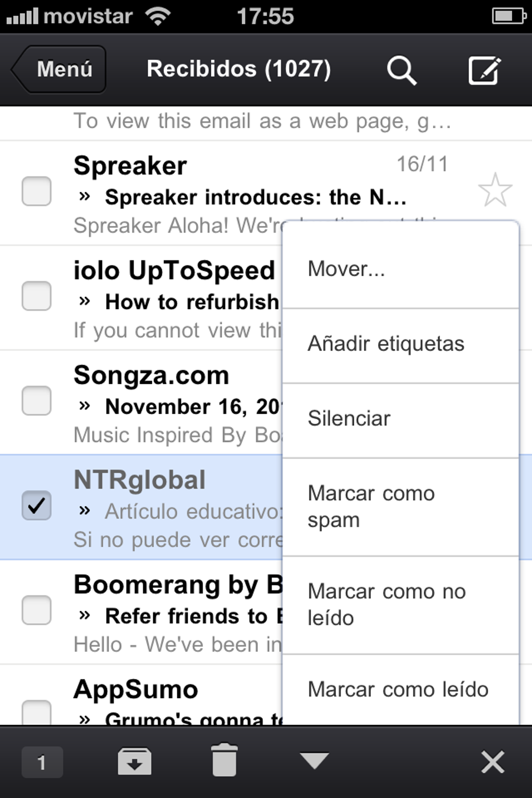Tap the selected count badge showing 1

(x=42, y=763)
